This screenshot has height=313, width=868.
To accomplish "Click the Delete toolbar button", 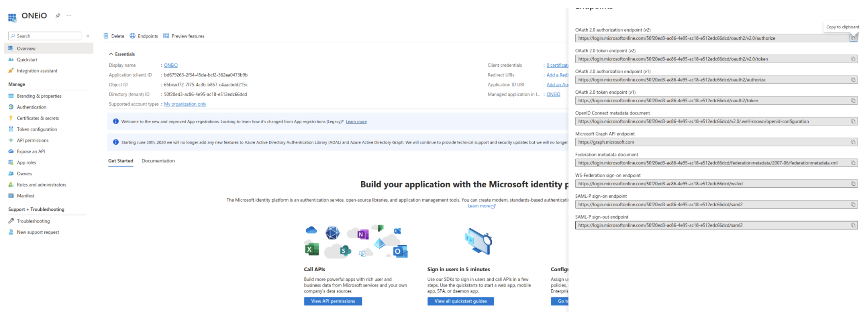I will [x=114, y=36].
